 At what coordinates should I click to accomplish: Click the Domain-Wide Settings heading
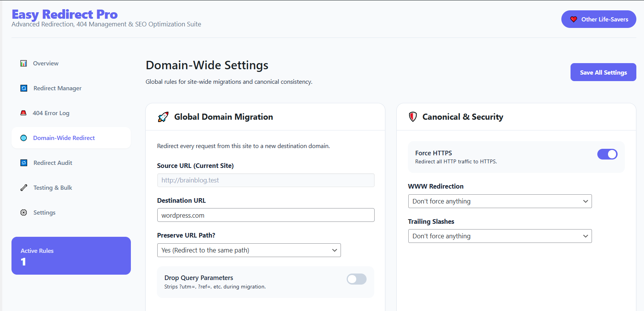coord(207,65)
